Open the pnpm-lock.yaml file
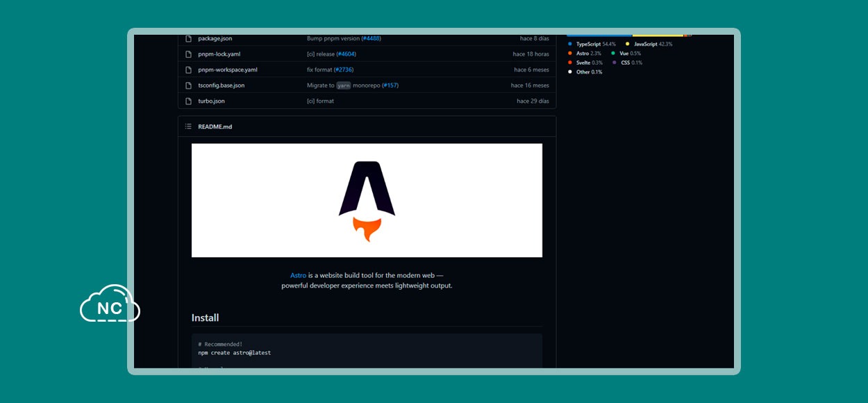This screenshot has height=403, width=868. [x=219, y=54]
